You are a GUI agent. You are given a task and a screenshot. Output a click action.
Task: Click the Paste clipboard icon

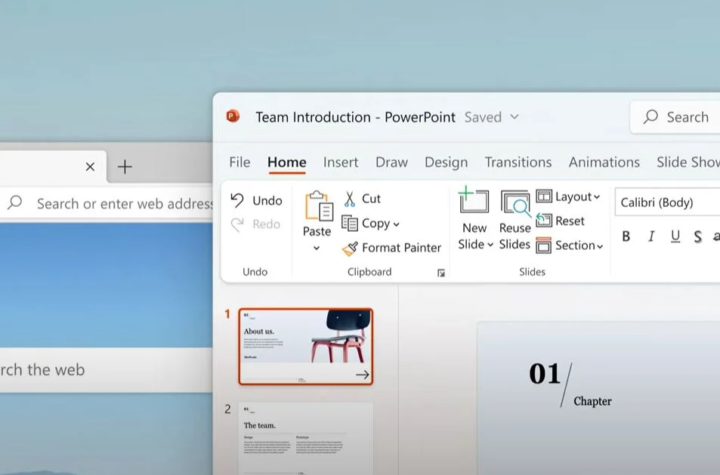[318, 206]
